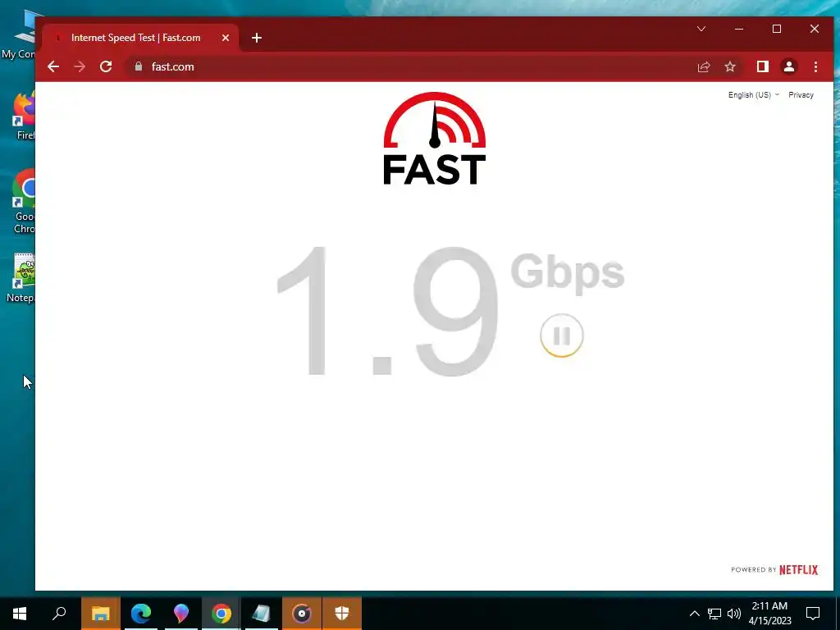Viewport: 840px width, 630px height.
Task: Open Microsoft Edge from the taskbar
Action: [x=141, y=613]
